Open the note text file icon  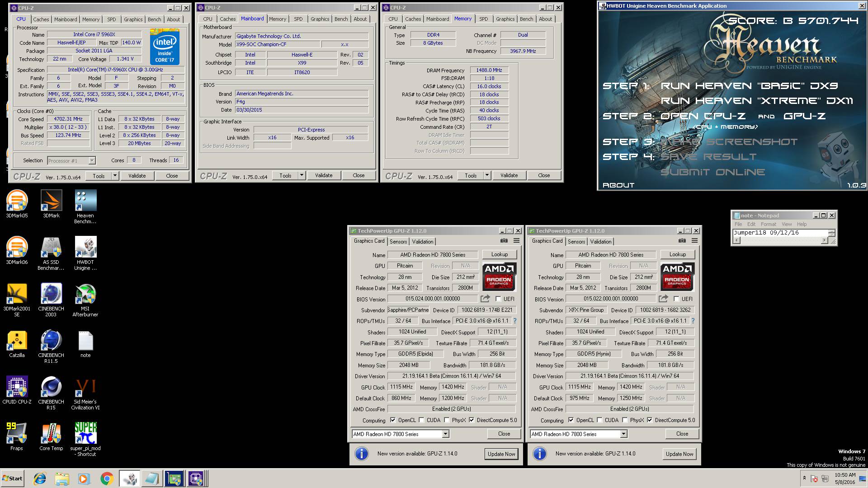[85, 344]
